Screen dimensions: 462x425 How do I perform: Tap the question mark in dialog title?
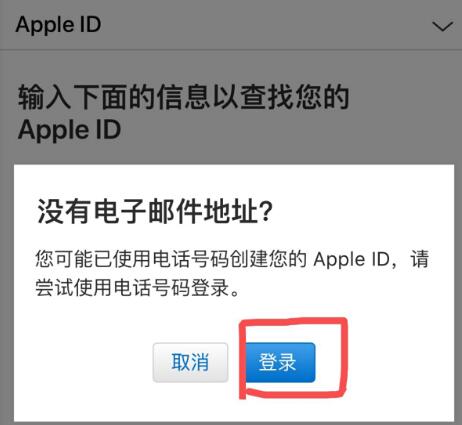266,212
